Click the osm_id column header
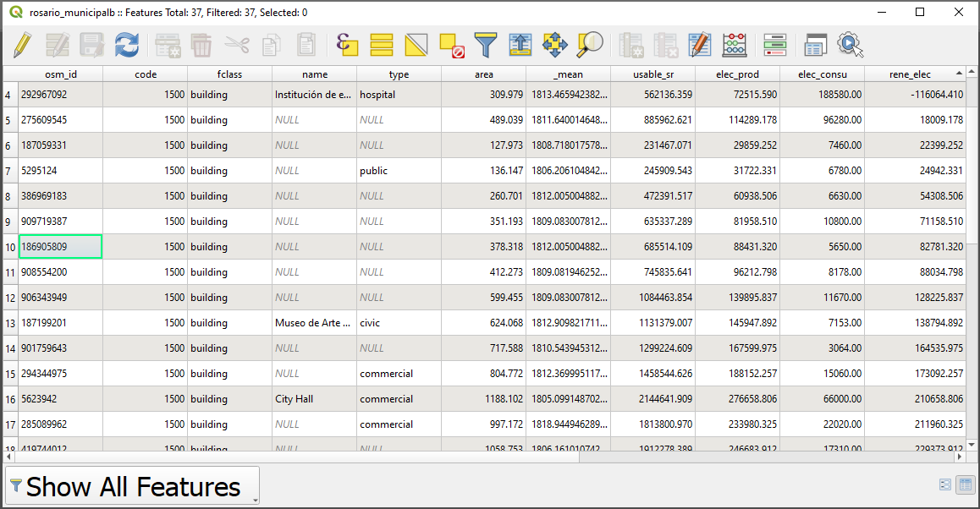The height and width of the screenshot is (509, 980). point(61,74)
